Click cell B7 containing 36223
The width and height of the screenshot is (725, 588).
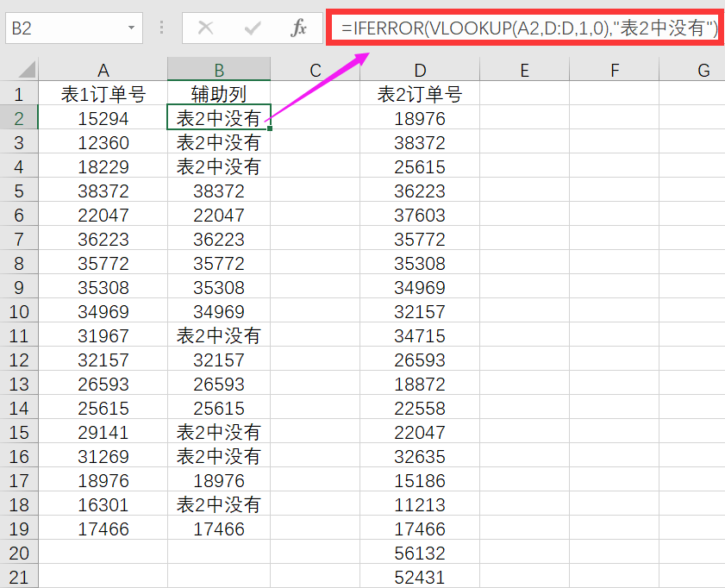[219, 239]
